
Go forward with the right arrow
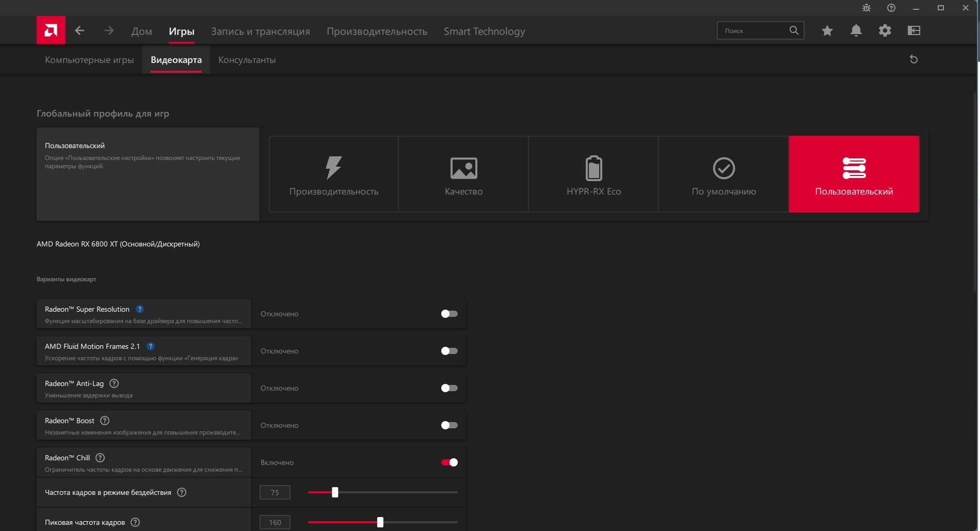(109, 30)
